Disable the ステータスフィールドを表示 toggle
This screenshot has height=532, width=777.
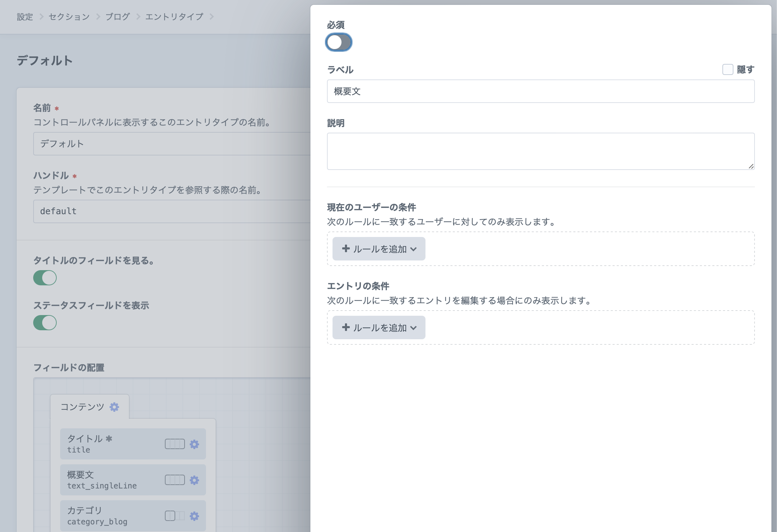[x=45, y=322]
